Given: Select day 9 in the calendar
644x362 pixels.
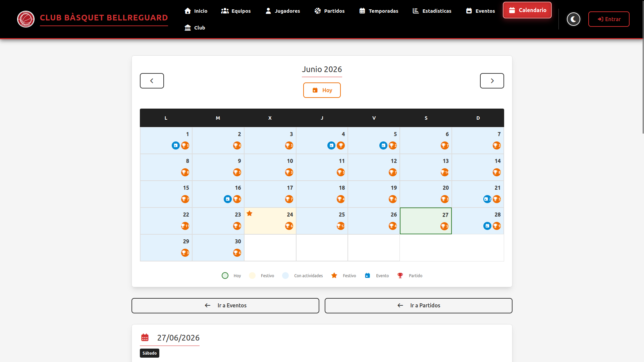Looking at the screenshot, I should point(218,167).
